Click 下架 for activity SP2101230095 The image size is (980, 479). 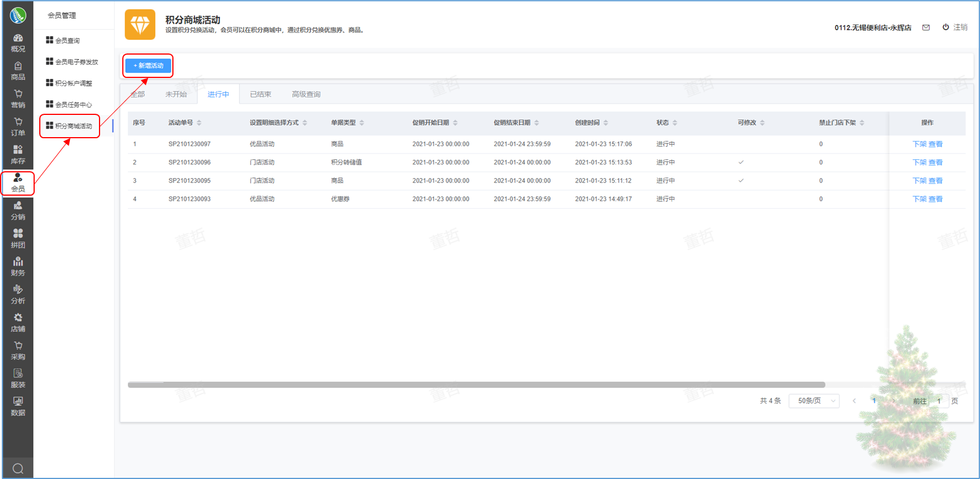point(919,180)
